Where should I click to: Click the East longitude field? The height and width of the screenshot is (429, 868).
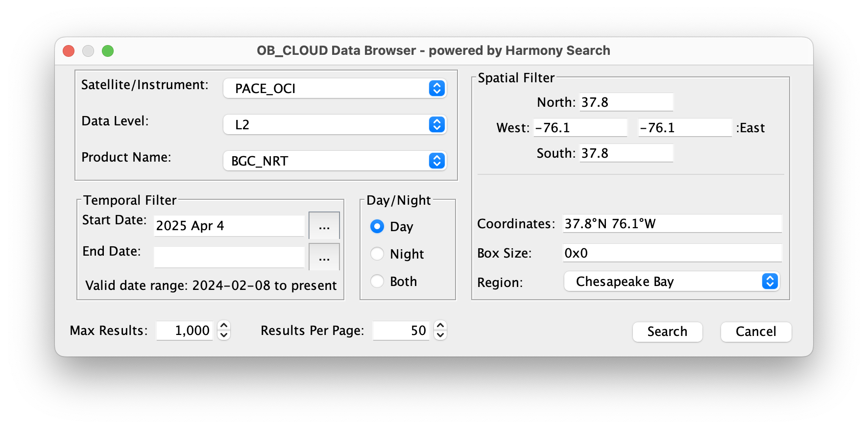685,128
